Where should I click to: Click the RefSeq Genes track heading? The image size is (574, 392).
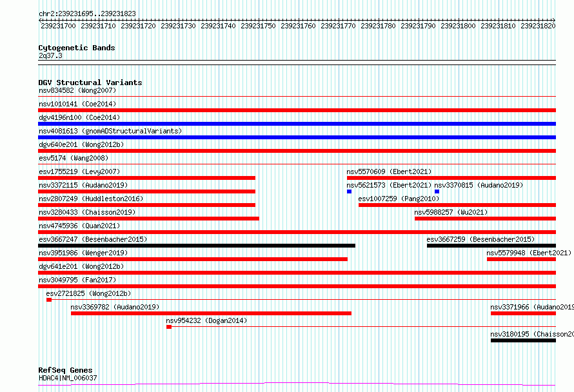pyautogui.click(x=65, y=370)
